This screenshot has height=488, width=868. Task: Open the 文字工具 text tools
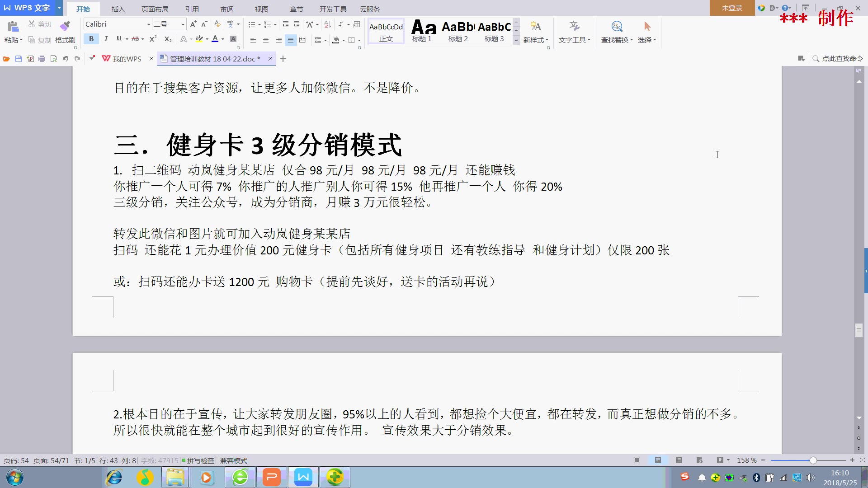(x=573, y=32)
